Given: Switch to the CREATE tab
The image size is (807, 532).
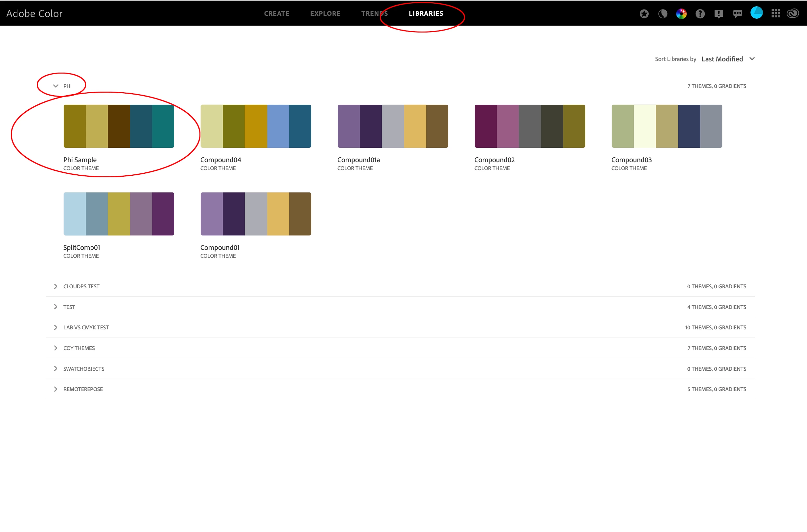Looking at the screenshot, I should (276, 13).
